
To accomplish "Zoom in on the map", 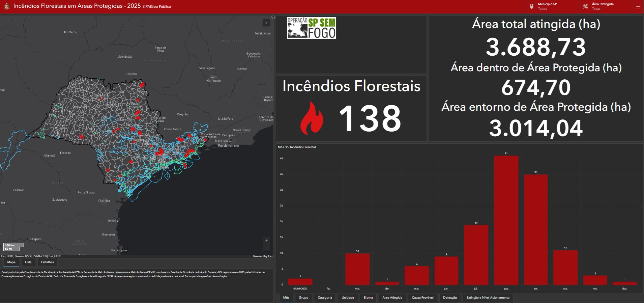I will click(x=266, y=241).
